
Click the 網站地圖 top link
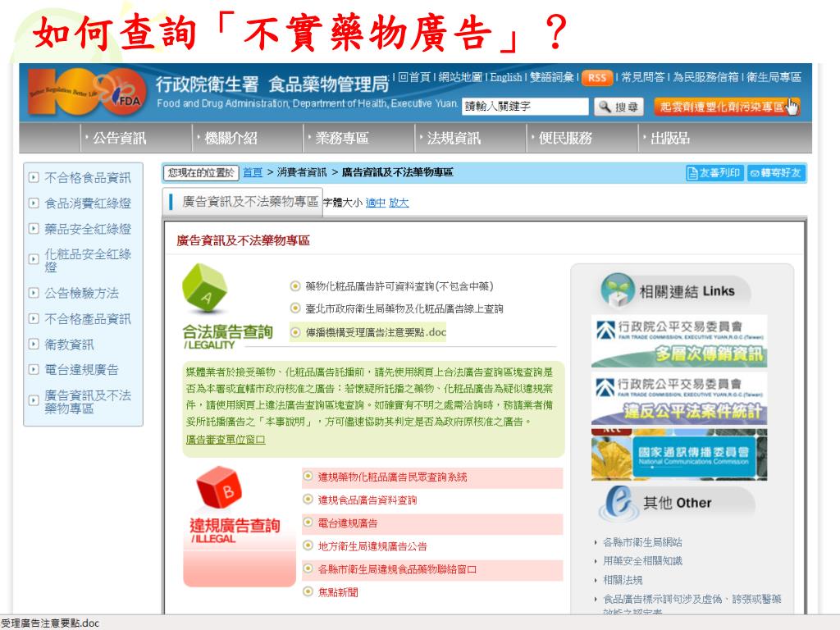(x=460, y=77)
